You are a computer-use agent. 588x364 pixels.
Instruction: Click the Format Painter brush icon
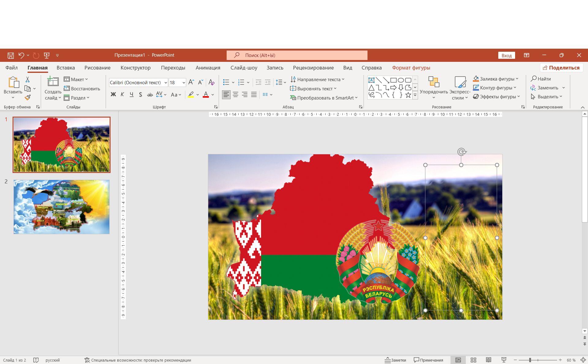(x=28, y=98)
